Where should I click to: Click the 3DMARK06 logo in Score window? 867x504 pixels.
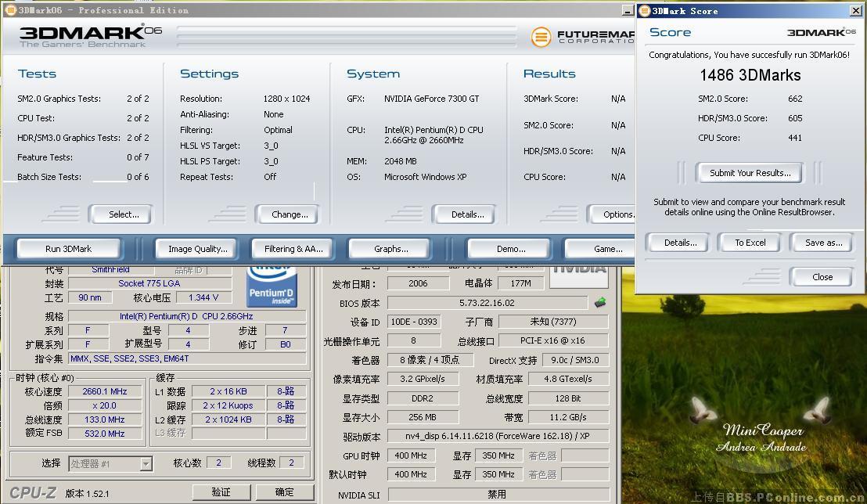tap(821, 33)
